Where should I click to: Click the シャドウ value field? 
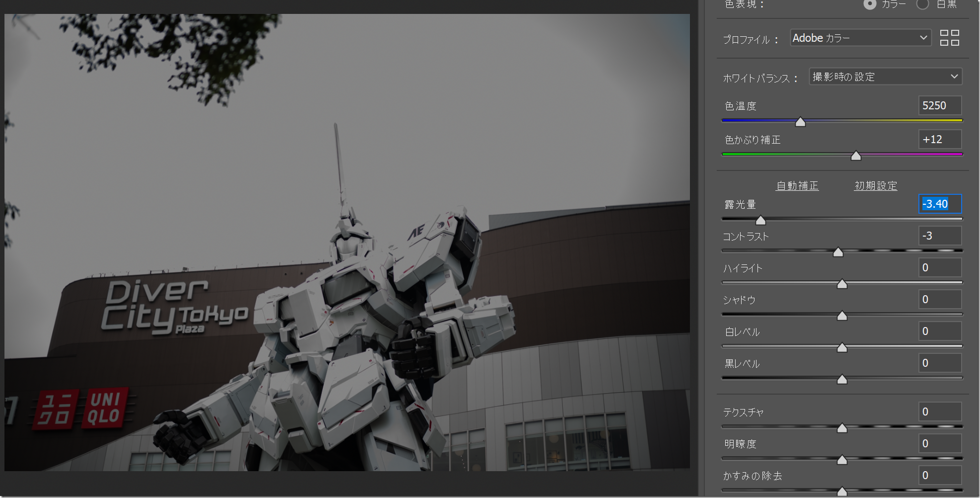pyautogui.click(x=940, y=299)
